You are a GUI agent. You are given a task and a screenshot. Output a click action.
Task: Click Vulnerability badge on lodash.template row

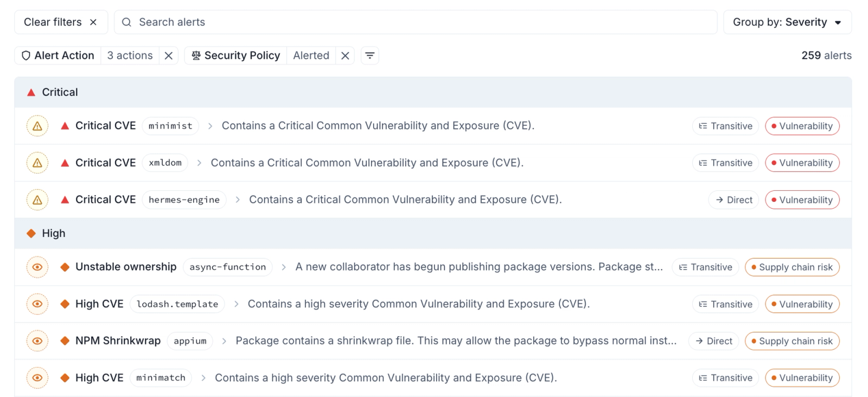(802, 304)
